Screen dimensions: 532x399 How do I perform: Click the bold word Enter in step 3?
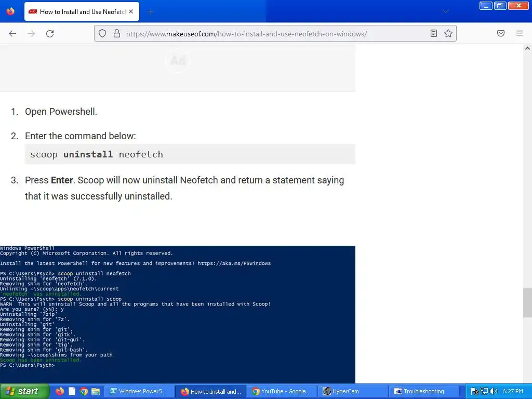pyautogui.click(x=62, y=180)
